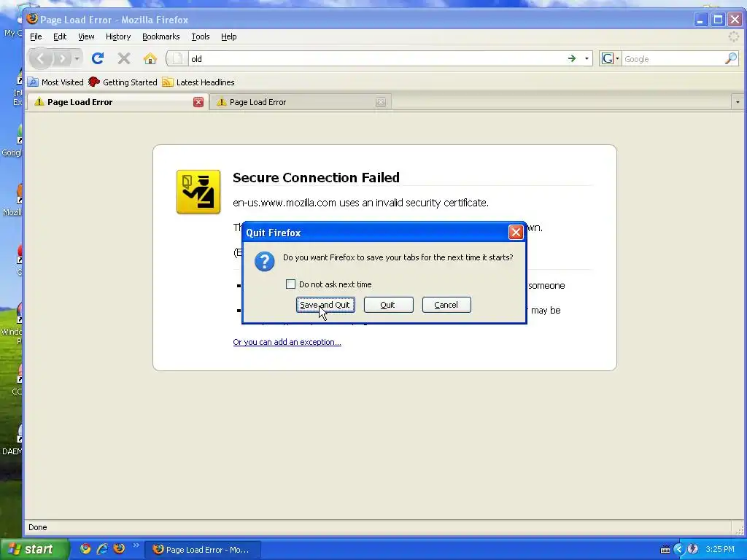This screenshot has width=747, height=560.
Task: Open the search engine selector dropdown
Action: [x=611, y=58]
